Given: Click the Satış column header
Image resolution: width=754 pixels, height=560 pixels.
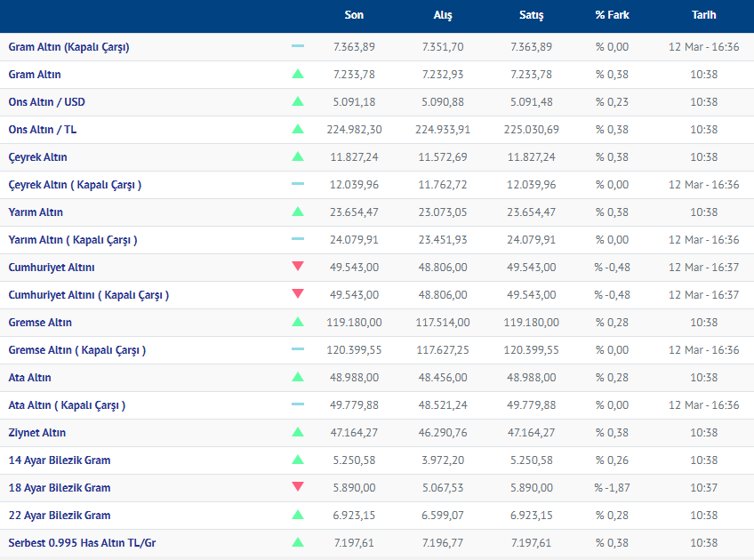Looking at the screenshot, I should (x=531, y=15).
